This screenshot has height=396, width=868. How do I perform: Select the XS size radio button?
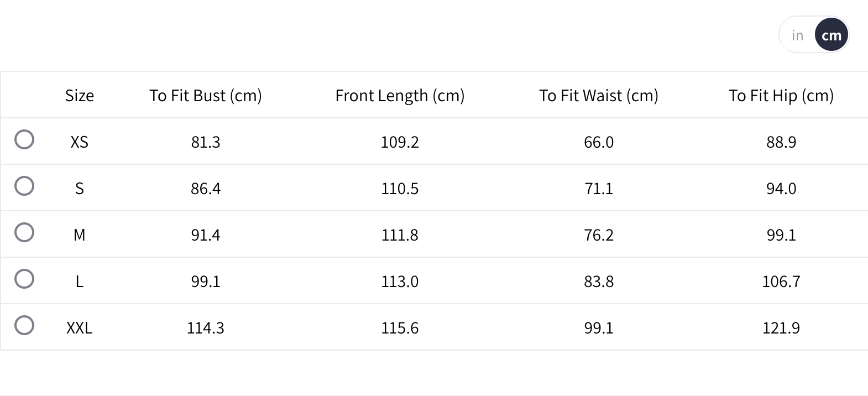click(x=24, y=139)
